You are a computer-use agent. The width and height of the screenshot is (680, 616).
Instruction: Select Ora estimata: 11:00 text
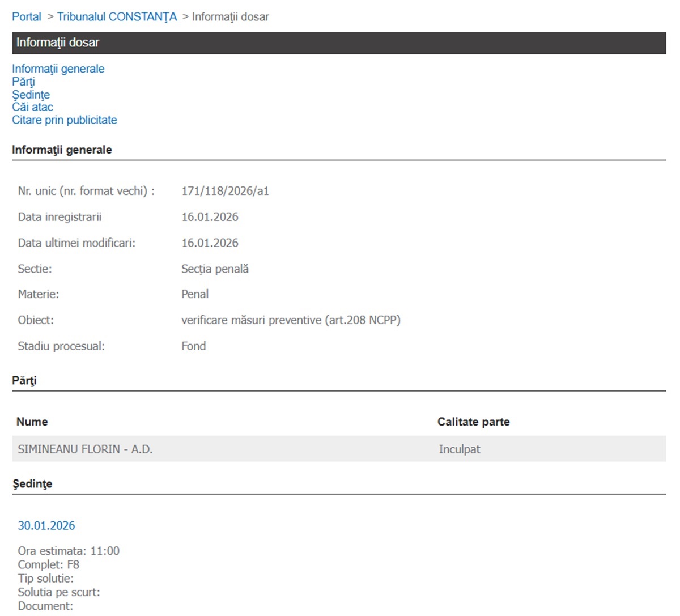pyautogui.click(x=69, y=551)
